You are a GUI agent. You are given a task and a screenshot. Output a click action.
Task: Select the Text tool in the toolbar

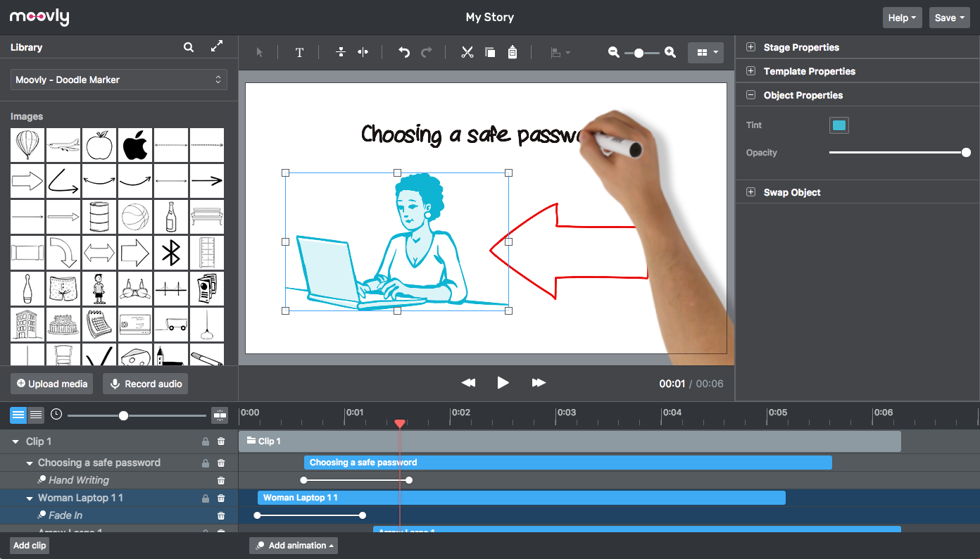(299, 52)
